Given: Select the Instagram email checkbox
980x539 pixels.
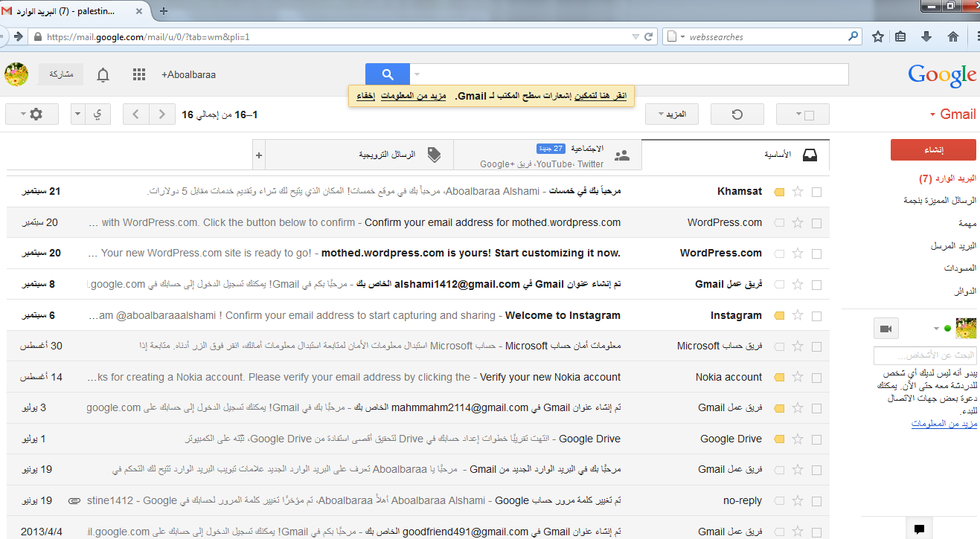Looking at the screenshot, I should pyautogui.click(x=816, y=316).
